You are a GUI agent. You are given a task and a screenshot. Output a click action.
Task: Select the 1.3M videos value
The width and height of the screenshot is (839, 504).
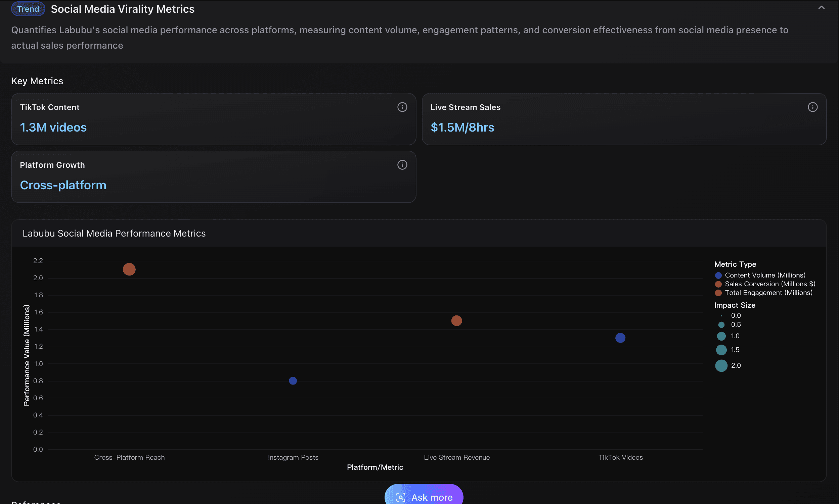click(x=53, y=128)
